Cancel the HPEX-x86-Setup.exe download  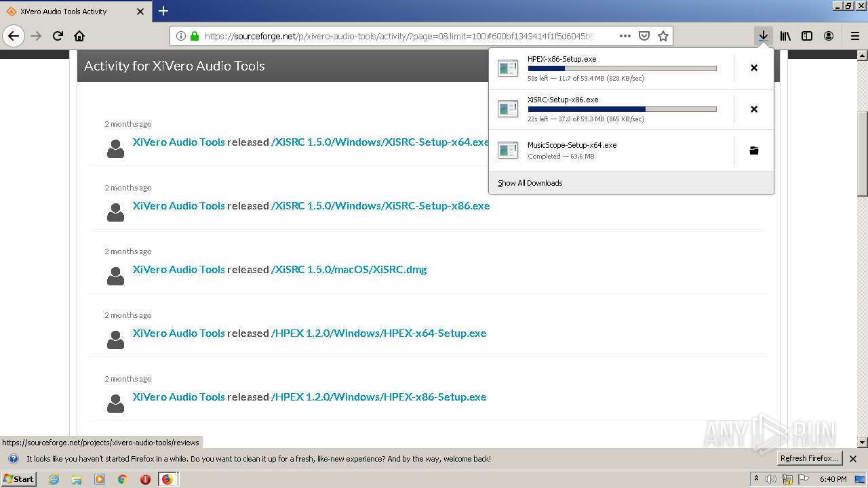pos(753,68)
